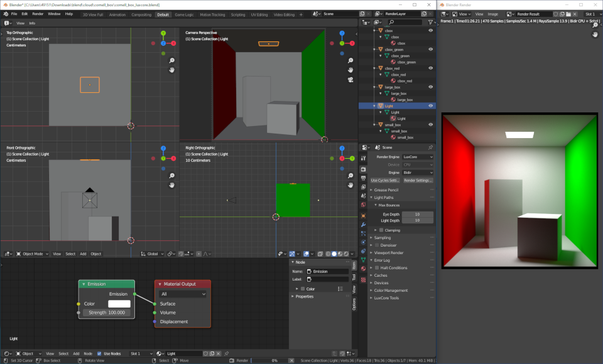The width and height of the screenshot is (603, 364).
Task: Click the node Name field showing Emission
Action: point(328,271)
